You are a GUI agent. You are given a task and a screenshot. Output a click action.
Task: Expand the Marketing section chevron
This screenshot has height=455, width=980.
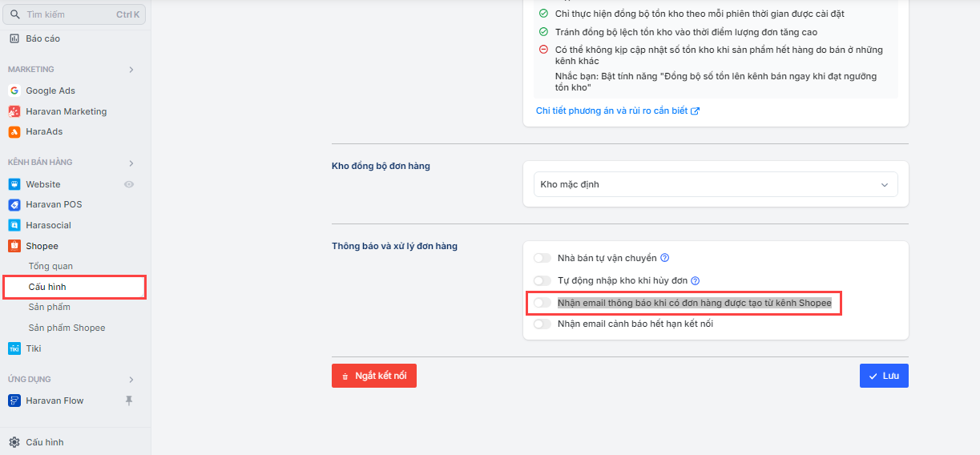[131, 70]
